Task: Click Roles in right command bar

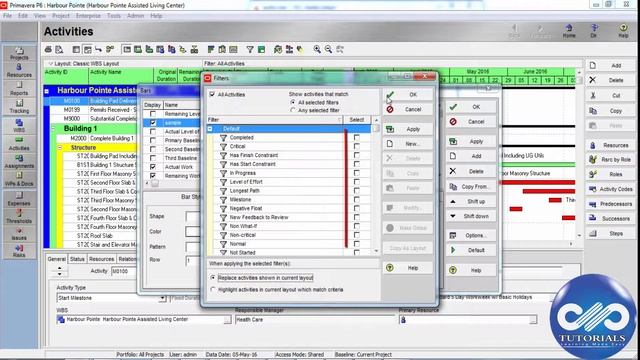Action: tap(610, 174)
